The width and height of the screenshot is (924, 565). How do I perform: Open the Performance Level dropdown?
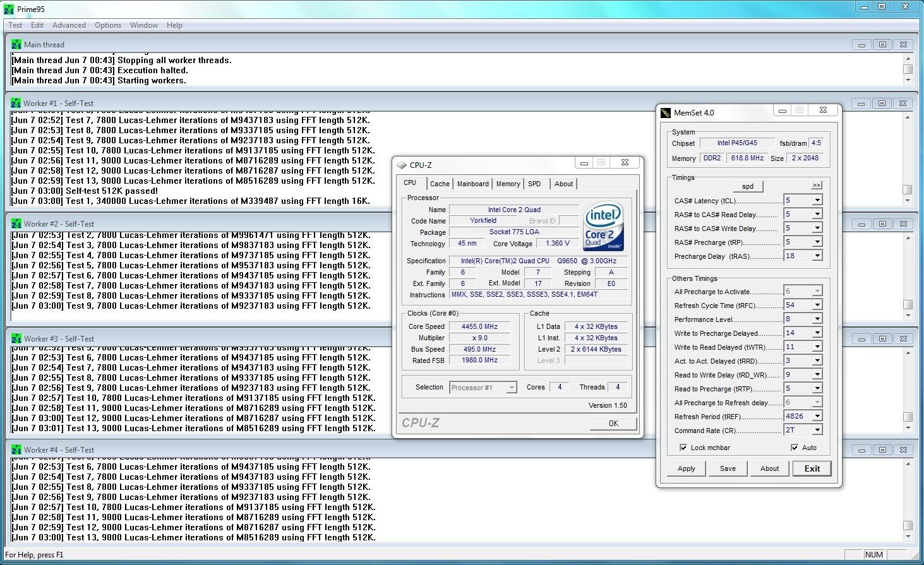click(x=817, y=319)
